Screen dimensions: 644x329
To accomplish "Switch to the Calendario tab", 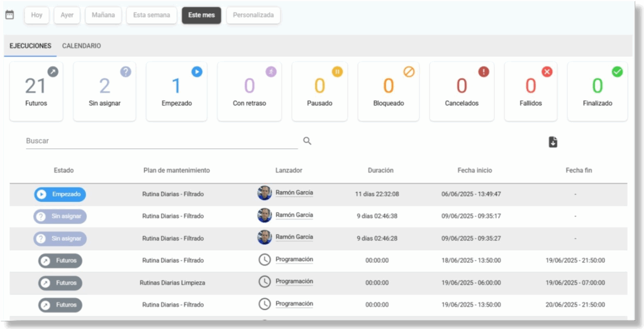I will (x=81, y=46).
